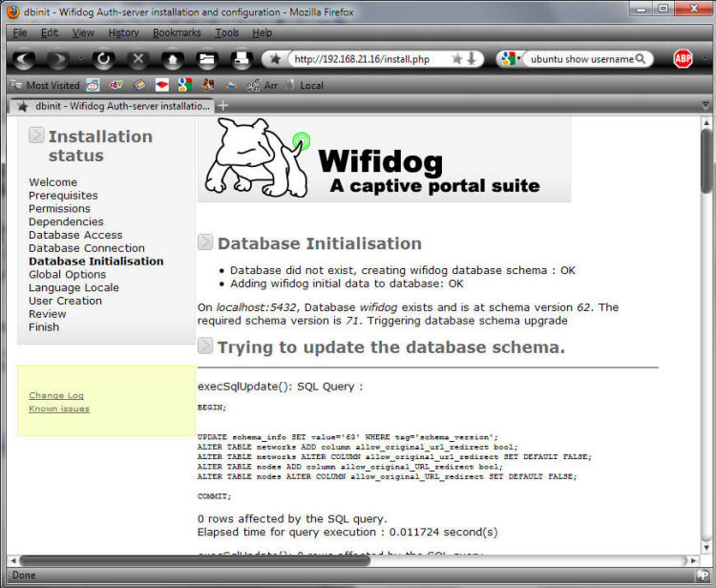Open the Arr bookmark
Image resolution: width=716 pixels, height=588 pixels.
263,85
